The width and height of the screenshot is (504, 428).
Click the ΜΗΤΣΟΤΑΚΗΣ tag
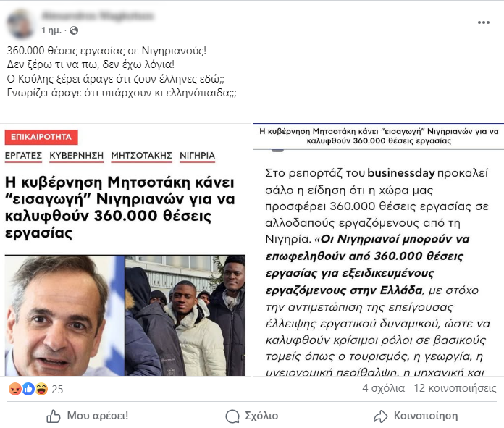coord(141,156)
